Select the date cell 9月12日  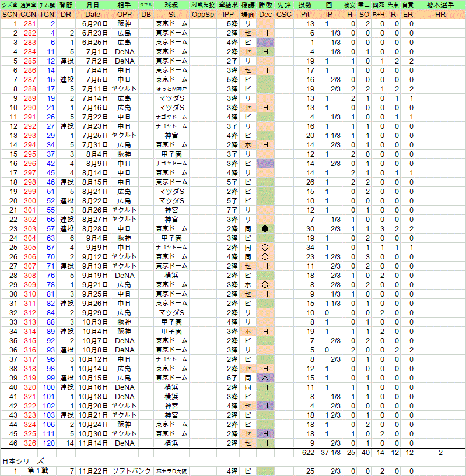tap(95, 257)
